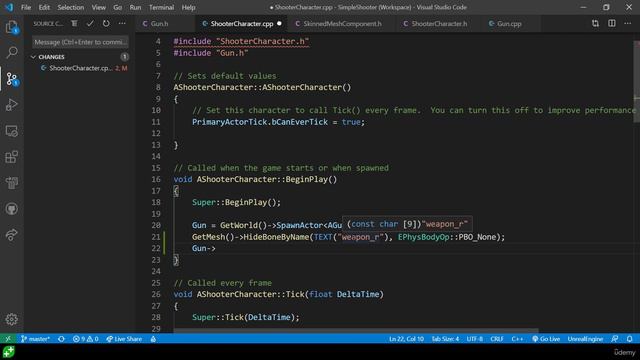The height and width of the screenshot is (360, 640).
Task: Toggle the view as tree icon in Source Control
Action: point(74,24)
